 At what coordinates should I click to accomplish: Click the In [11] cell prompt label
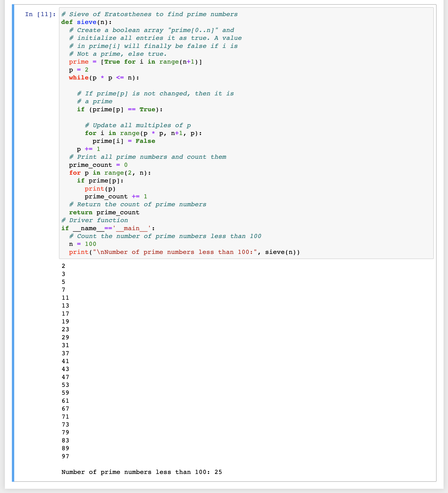pyautogui.click(x=40, y=14)
